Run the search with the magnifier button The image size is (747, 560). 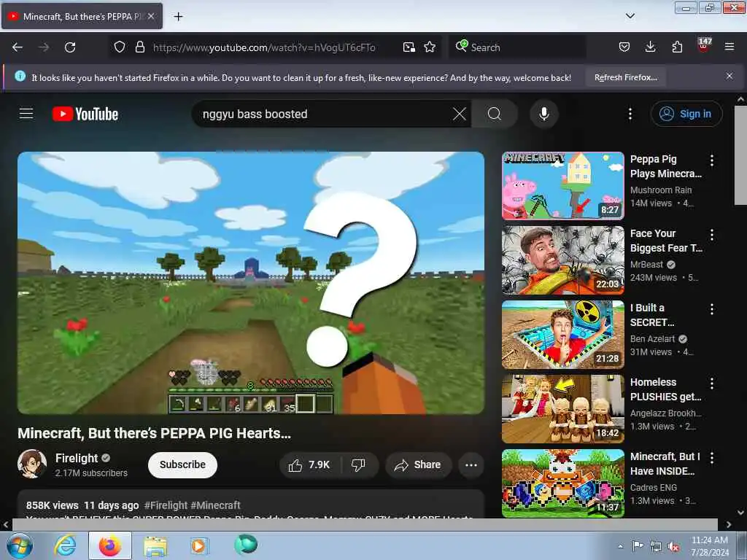pyautogui.click(x=495, y=114)
